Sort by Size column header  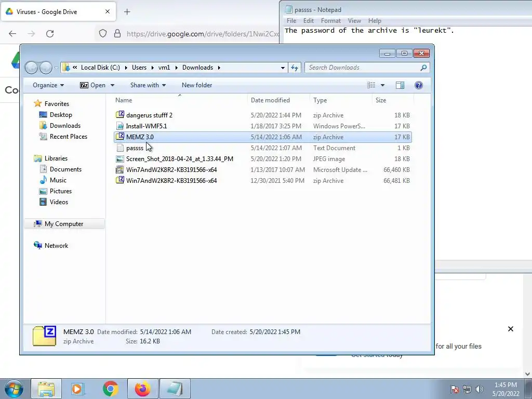pos(393,100)
